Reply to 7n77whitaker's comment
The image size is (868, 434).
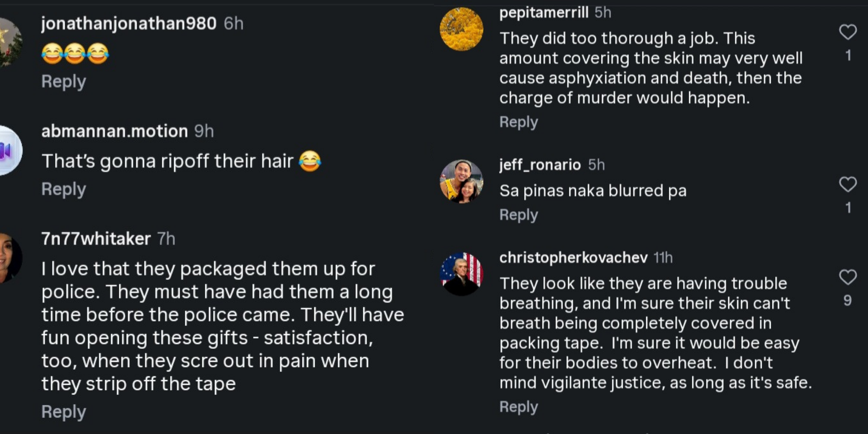pyautogui.click(x=64, y=412)
